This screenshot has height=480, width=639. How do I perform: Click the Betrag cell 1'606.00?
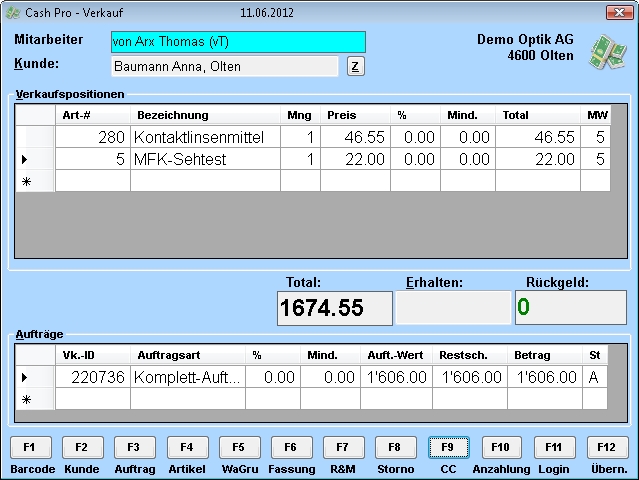pyautogui.click(x=545, y=377)
